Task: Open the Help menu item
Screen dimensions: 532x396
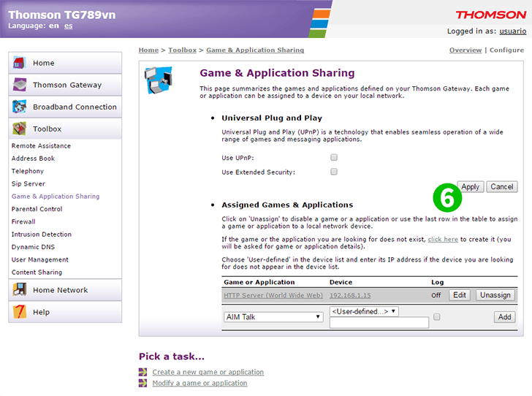Action: click(x=65, y=312)
